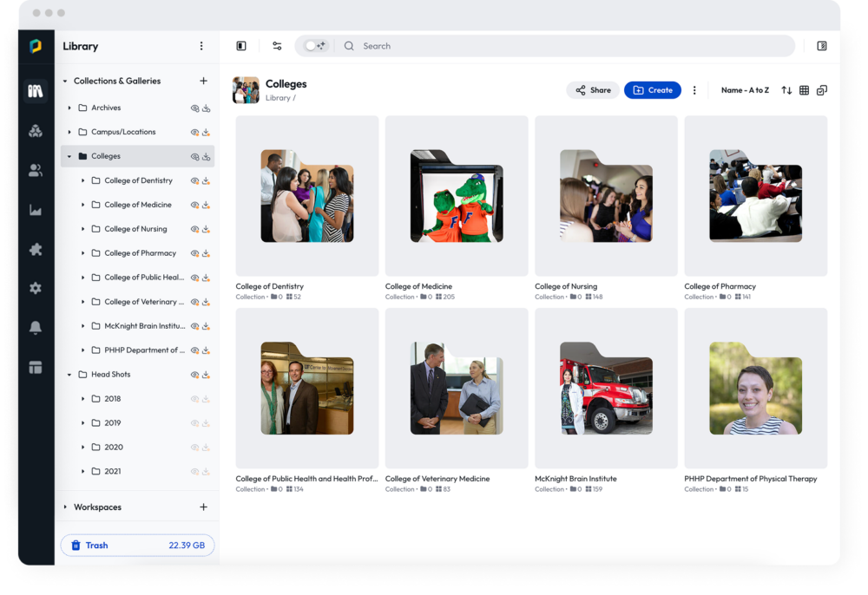Image resolution: width=868 pixels, height=595 pixels.
Task: Reverse sort order with the arrows icon
Action: click(786, 90)
